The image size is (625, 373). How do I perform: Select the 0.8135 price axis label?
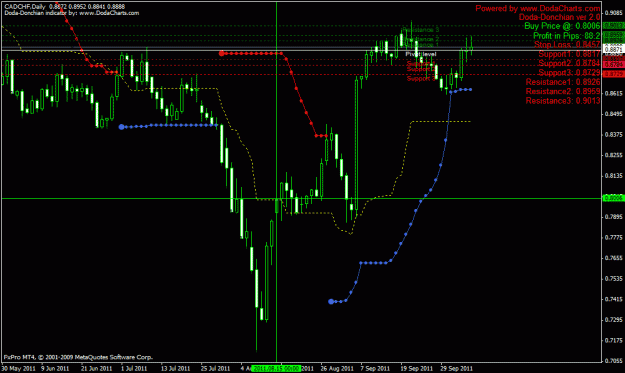[614, 176]
